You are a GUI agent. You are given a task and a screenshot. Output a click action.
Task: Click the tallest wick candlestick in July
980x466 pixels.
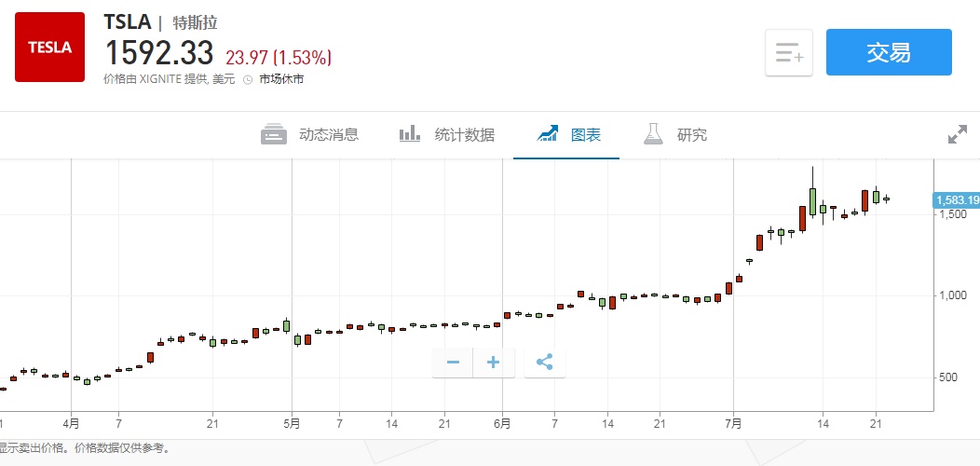point(812,200)
